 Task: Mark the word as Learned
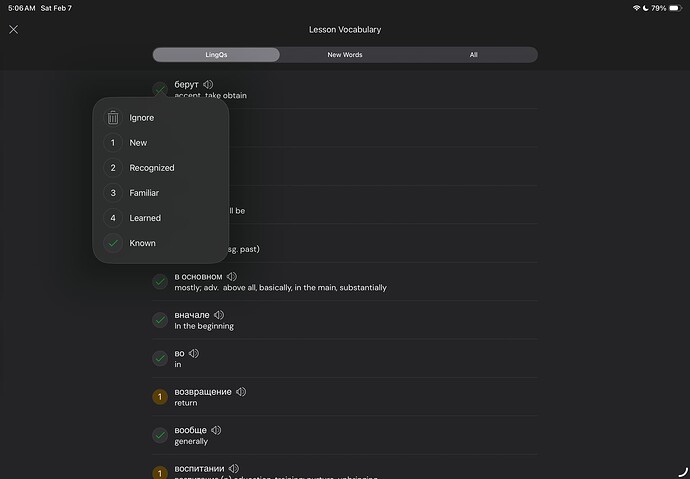[145, 218]
